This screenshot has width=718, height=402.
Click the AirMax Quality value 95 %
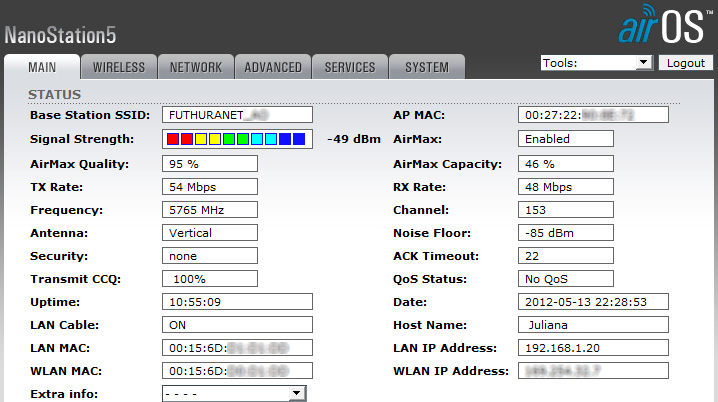tap(210, 164)
